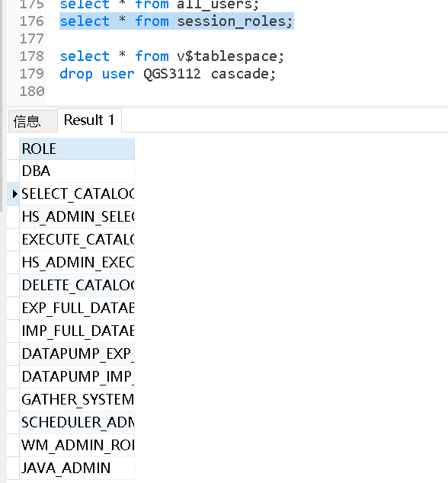448x483 pixels.
Task: Open the Result 1 tab
Action: click(89, 120)
